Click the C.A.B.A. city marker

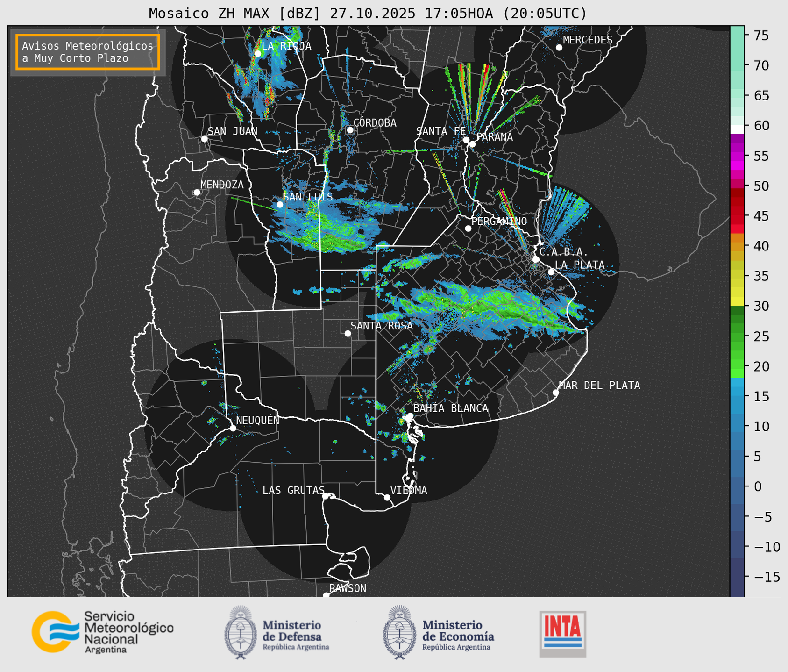tap(536, 259)
